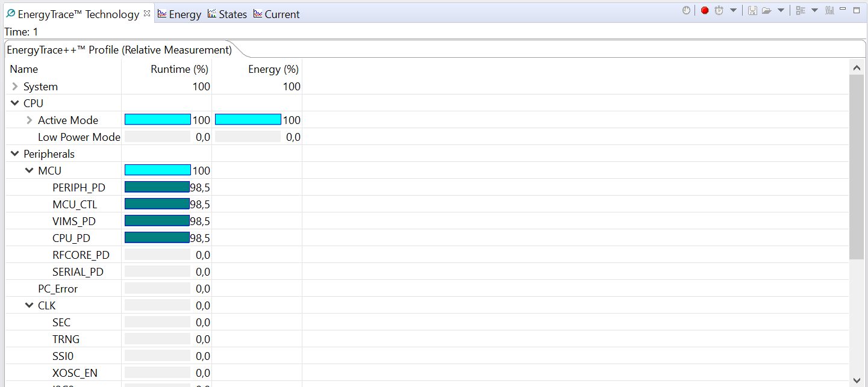Switch to the States tab

point(227,14)
